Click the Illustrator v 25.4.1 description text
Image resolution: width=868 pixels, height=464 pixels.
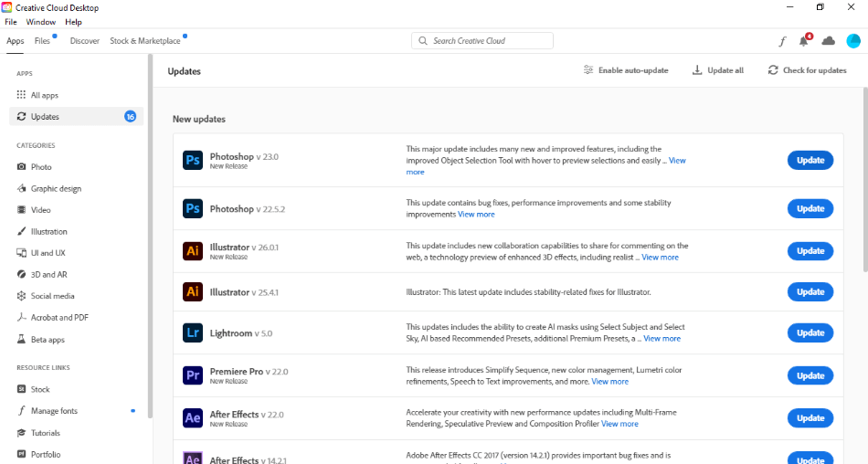(528, 292)
